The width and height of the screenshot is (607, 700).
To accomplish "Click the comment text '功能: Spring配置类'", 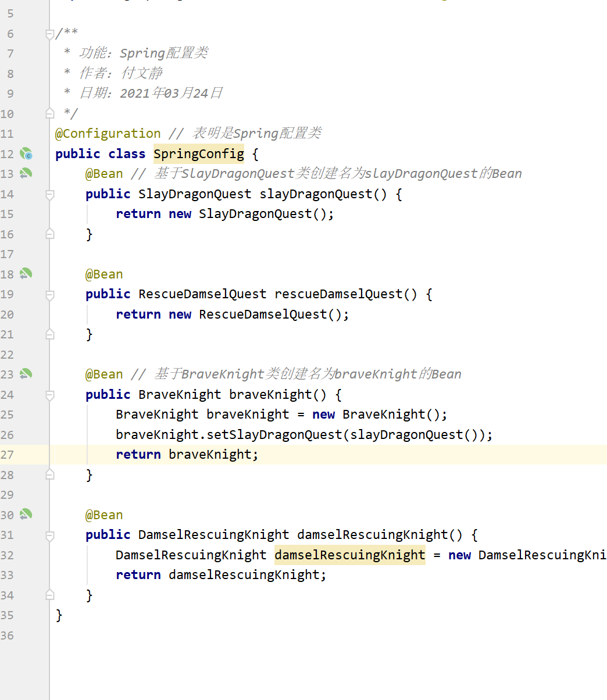I will pyautogui.click(x=144, y=53).
